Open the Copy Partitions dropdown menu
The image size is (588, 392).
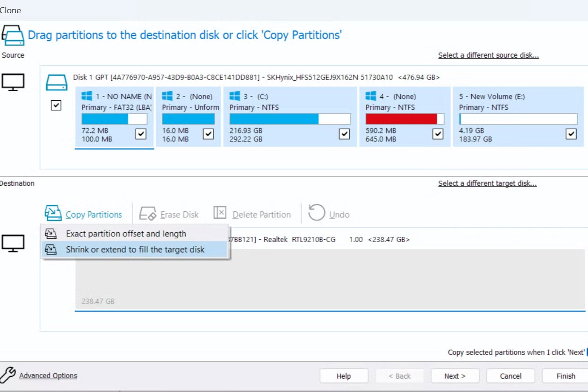[x=95, y=214]
